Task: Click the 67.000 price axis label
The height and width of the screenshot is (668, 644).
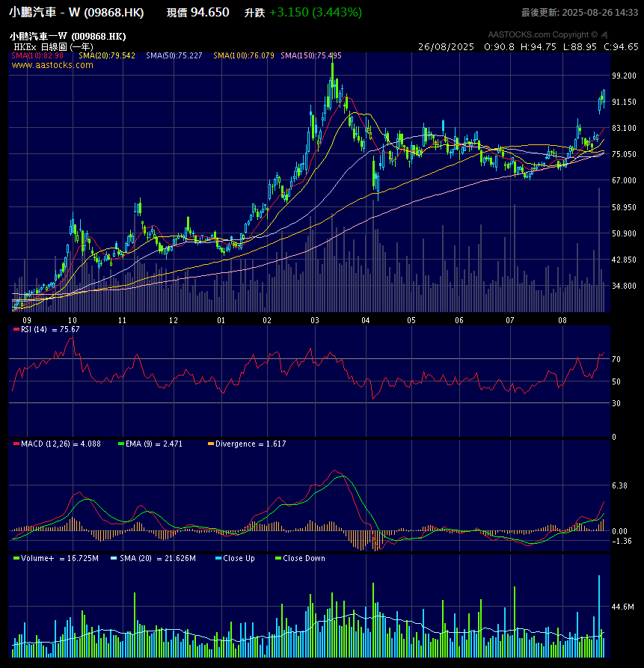Action: (624, 180)
